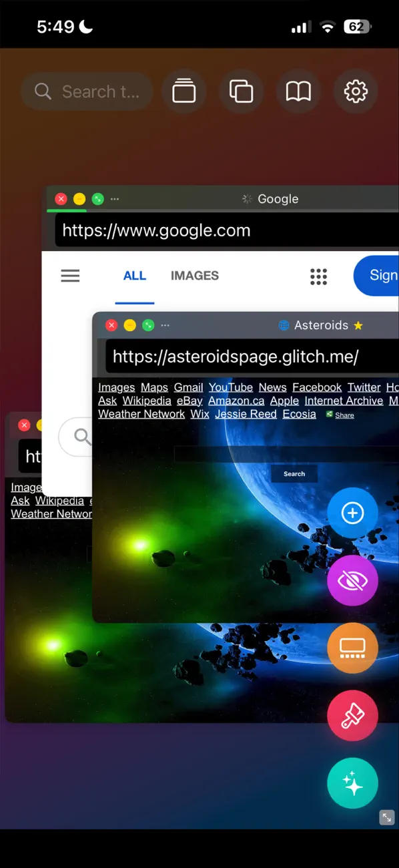Viewport: 399px width, 868px height.
Task: Open the Wikipedia link in Asteroids window
Action: 147,401
